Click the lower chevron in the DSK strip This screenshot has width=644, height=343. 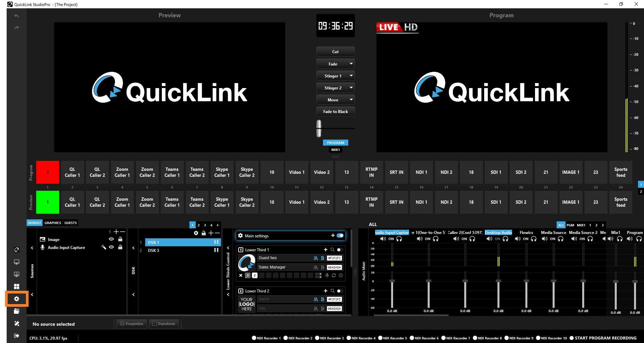133,294
